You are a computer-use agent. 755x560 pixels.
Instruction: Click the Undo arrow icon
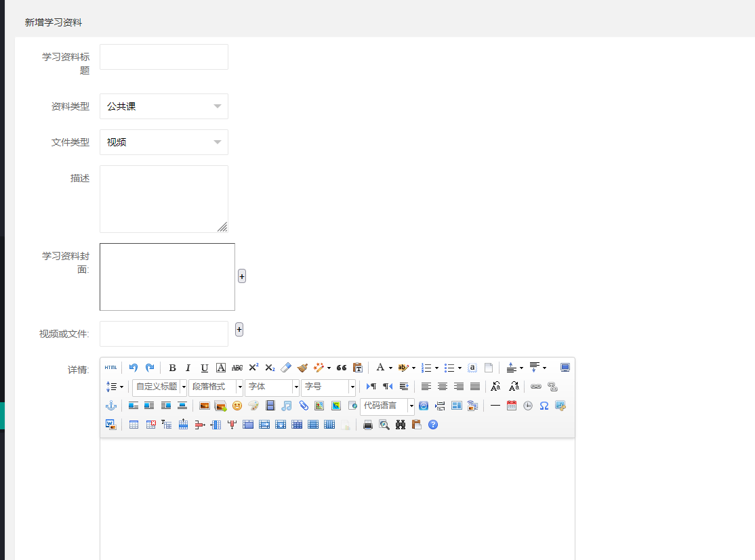click(x=134, y=368)
